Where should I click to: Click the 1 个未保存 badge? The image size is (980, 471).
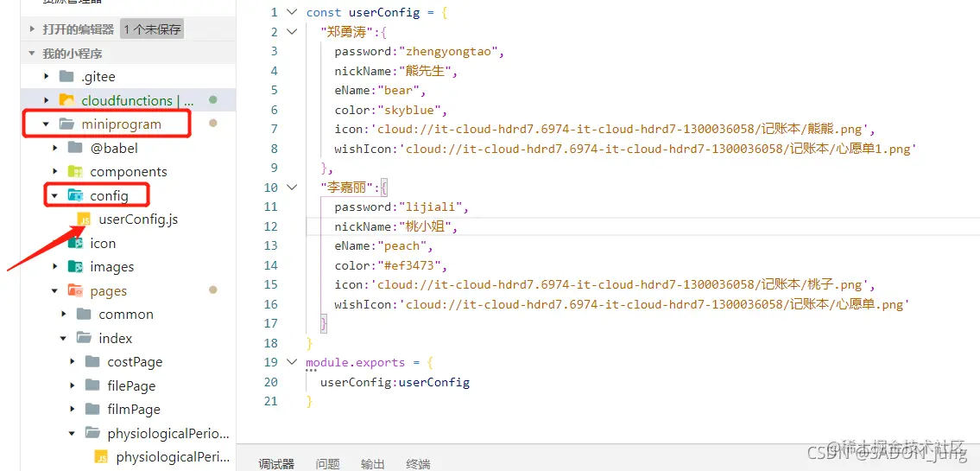[x=152, y=29]
